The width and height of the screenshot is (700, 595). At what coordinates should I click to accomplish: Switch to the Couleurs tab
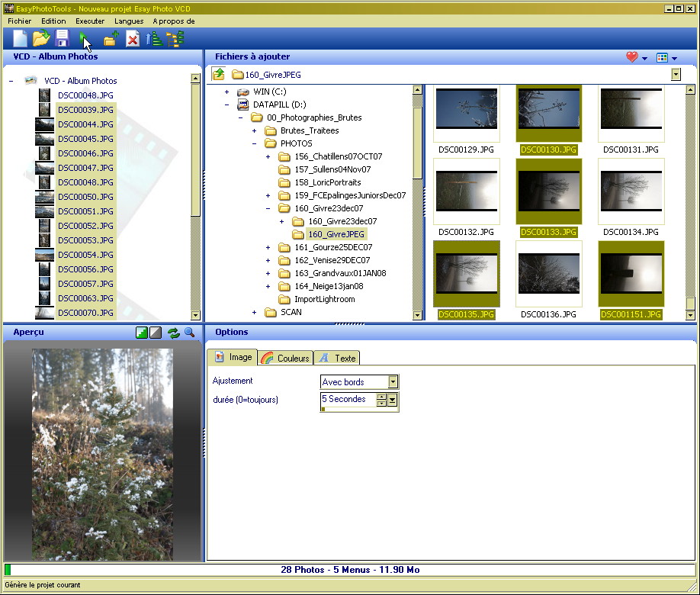tap(286, 358)
